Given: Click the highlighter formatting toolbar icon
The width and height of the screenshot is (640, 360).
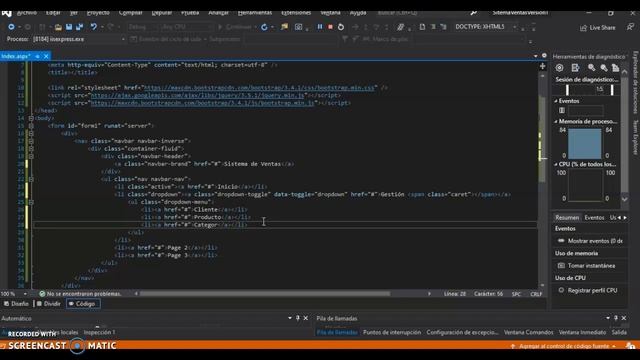Looking at the screenshot, I should pos(401,27).
